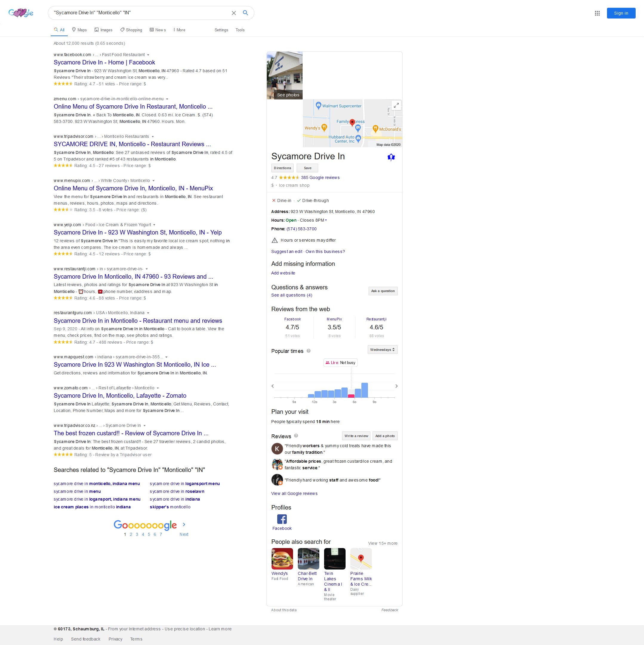Switch to News tab

click(158, 30)
